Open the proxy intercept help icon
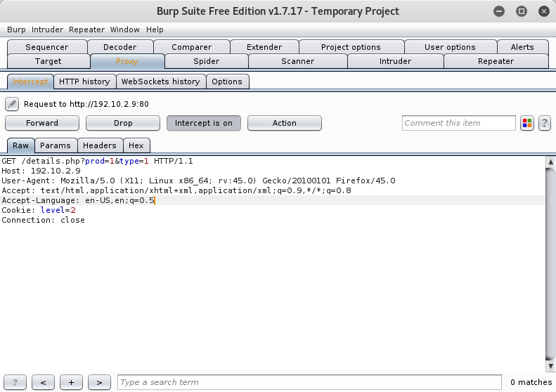 click(544, 123)
